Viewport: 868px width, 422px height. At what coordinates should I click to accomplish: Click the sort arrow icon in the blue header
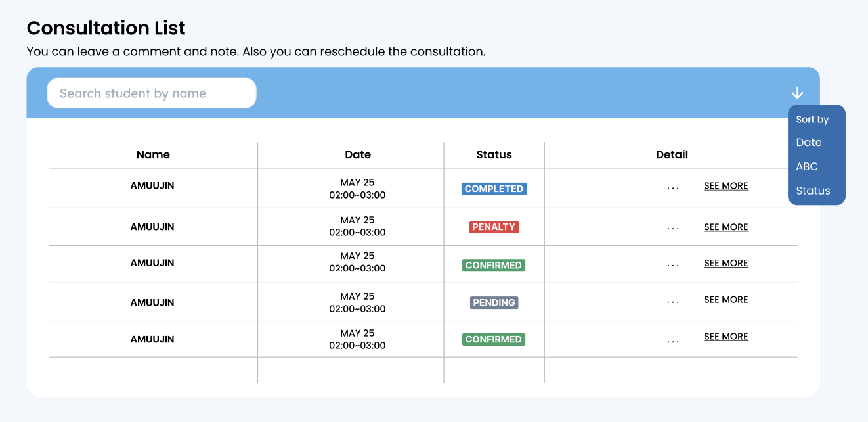click(797, 93)
